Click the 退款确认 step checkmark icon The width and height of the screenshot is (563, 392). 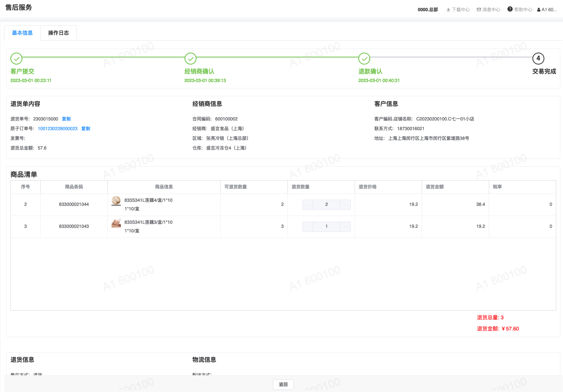tap(364, 59)
